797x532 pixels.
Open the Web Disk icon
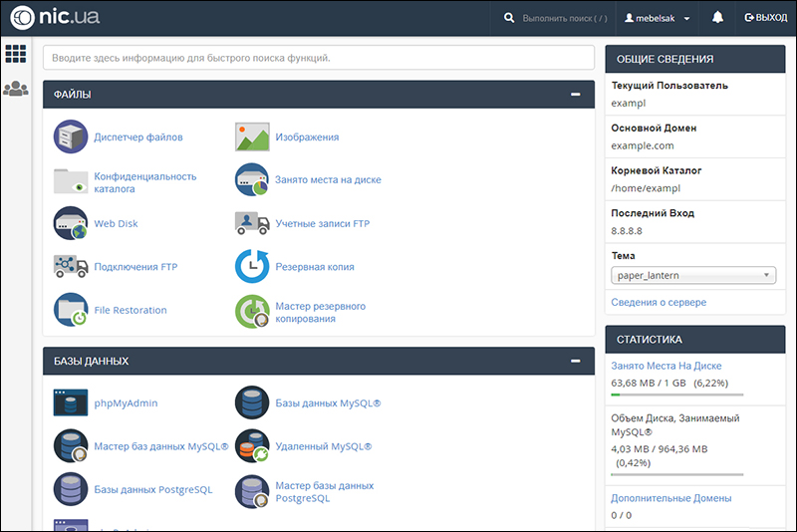pyautogui.click(x=71, y=223)
